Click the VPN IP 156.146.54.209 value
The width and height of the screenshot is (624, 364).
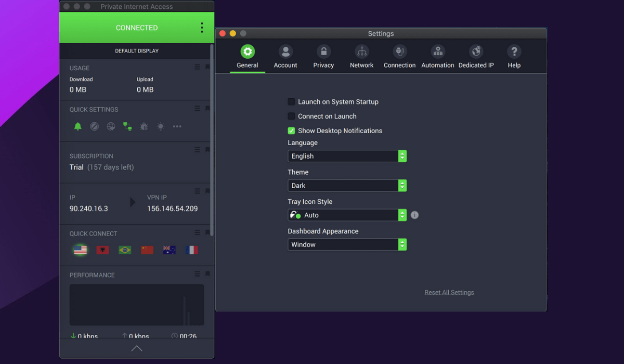click(x=173, y=209)
